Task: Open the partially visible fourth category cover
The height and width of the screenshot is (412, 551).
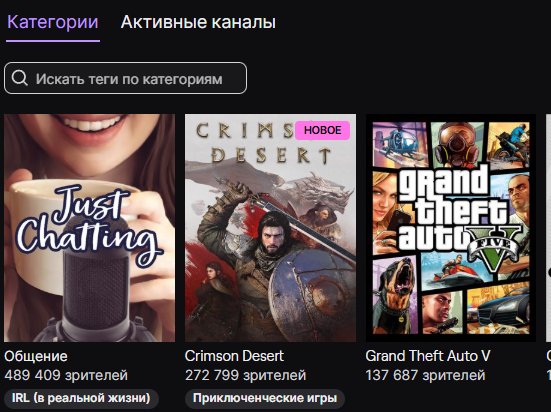Action: coord(549,228)
